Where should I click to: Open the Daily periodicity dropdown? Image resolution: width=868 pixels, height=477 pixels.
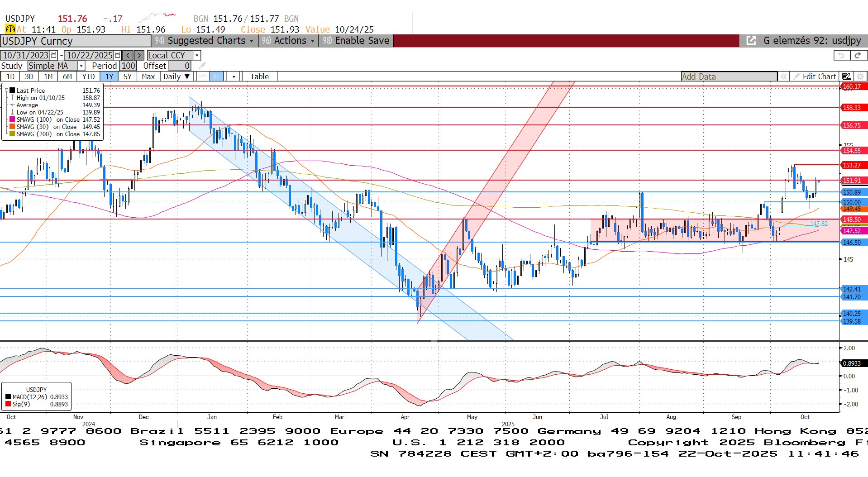[x=176, y=76]
